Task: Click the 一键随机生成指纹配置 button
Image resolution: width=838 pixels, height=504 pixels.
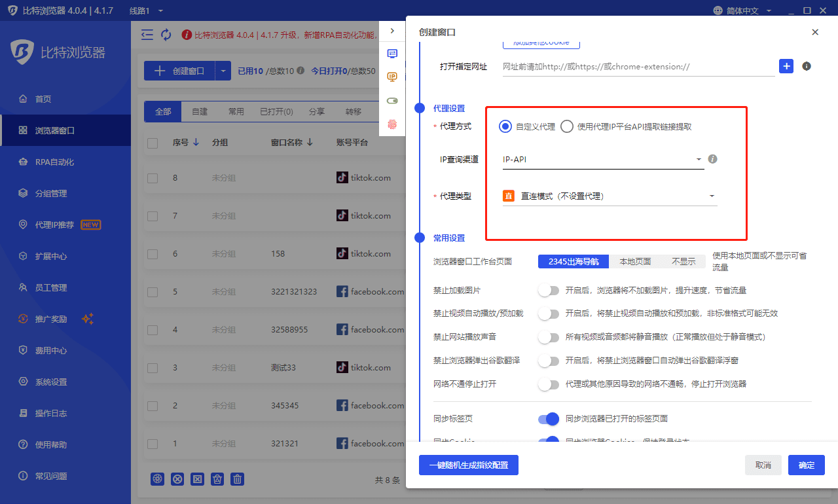Action: tap(469, 465)
